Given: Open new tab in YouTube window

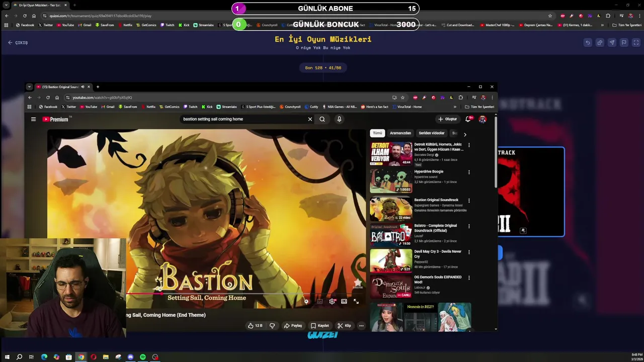Looking at the screenshot, I should pyautogui.click(x=98, y=87).
